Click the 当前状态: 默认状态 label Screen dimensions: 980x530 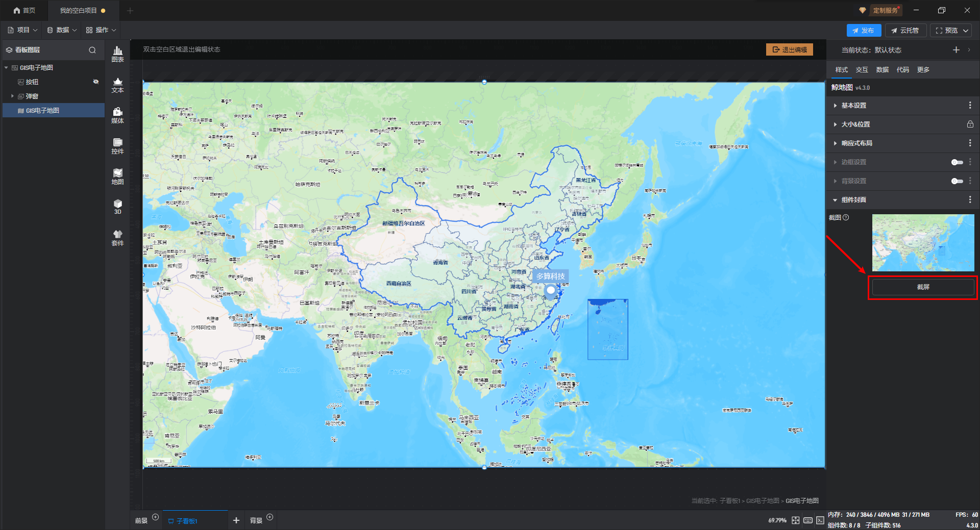coord(871,50)
